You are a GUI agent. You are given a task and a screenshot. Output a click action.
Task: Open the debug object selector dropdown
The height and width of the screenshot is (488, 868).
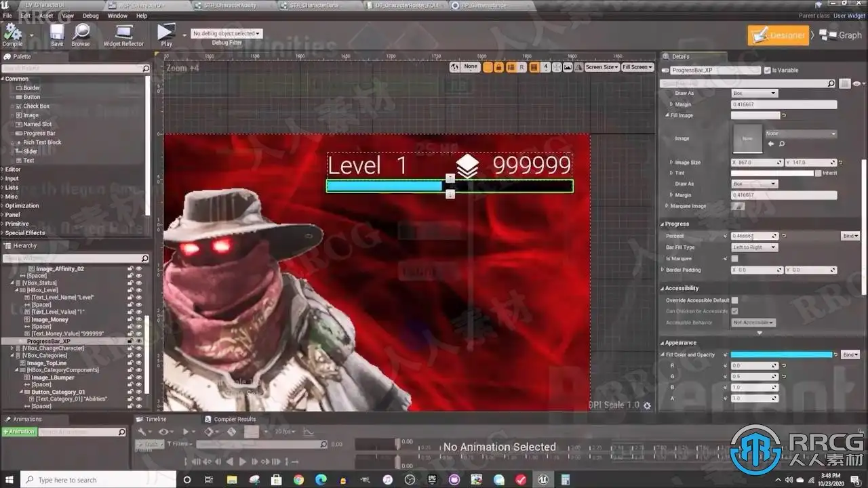point(226,33)
